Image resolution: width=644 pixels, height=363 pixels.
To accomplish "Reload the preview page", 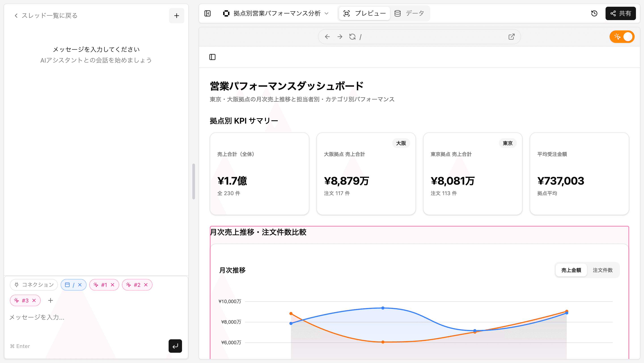I will (352, 36).
